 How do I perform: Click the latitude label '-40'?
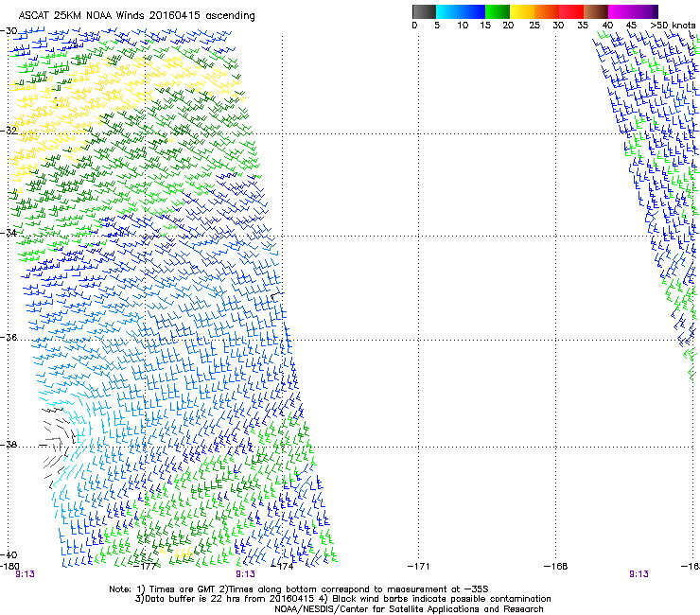coord(9,555)
